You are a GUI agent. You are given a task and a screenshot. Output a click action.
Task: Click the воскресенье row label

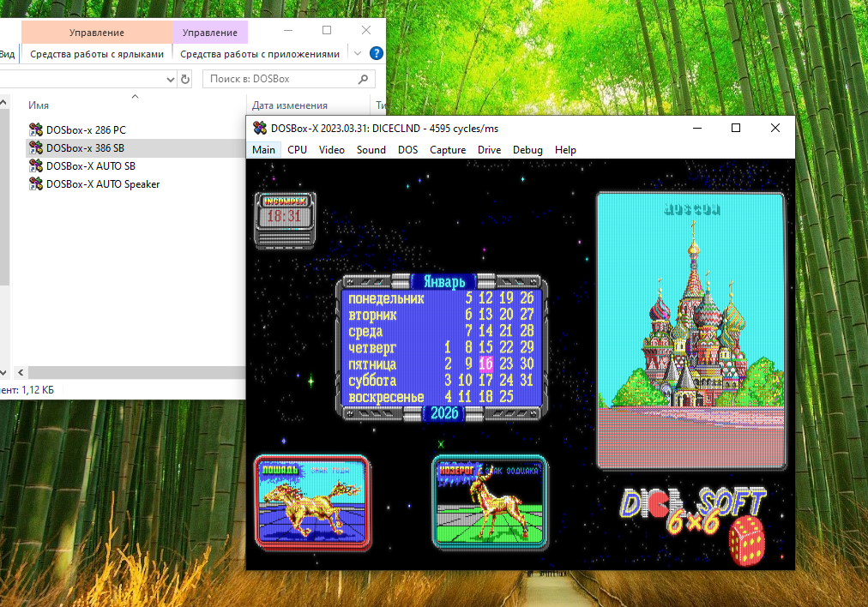click(386, 397)
